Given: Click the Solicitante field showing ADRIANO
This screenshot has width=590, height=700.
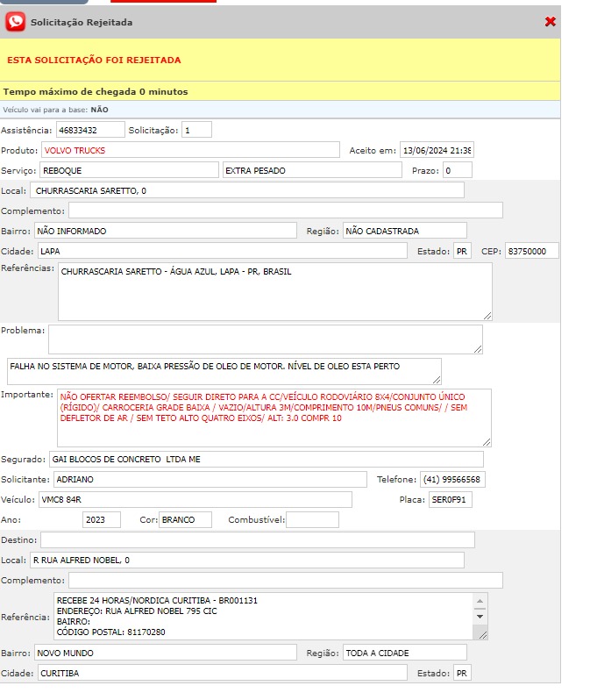Looking at the screenshot, I should pos(209,479).
